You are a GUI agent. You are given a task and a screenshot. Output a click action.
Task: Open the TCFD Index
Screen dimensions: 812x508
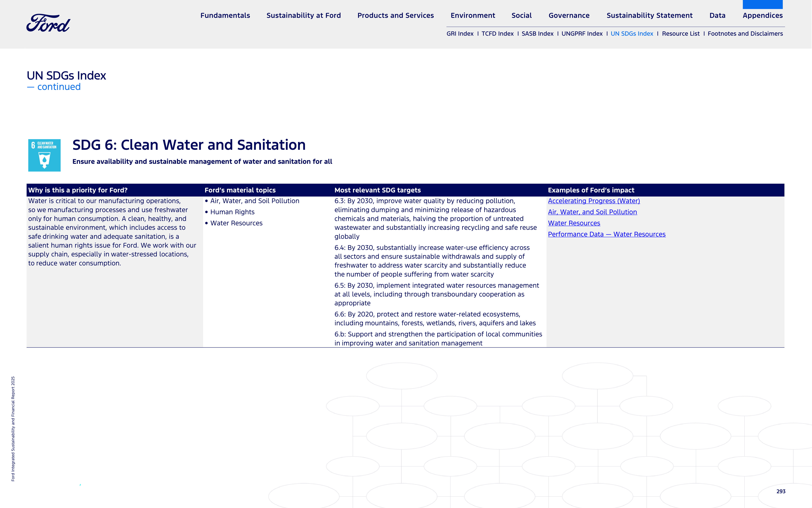point(497,34)
